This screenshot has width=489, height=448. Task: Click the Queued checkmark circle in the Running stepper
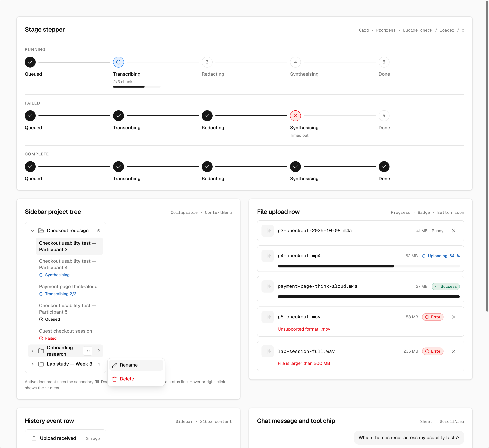pyautogui.click(x=30, y=62)
